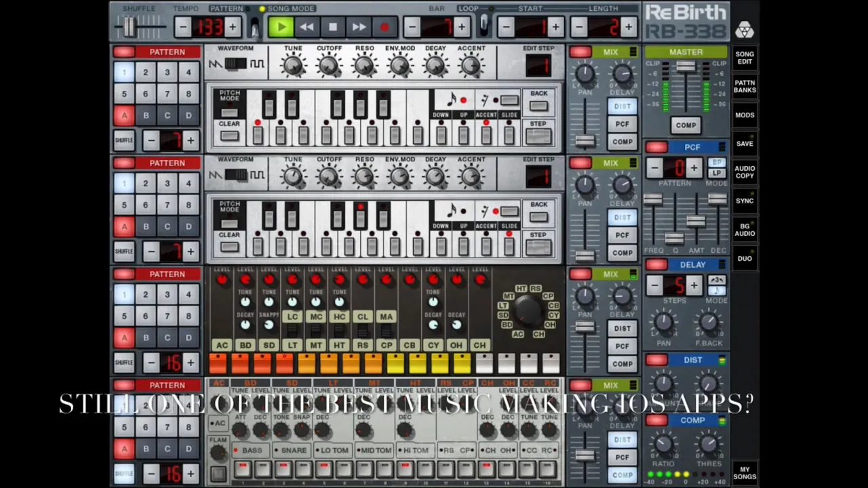Toggle the second synth's red Pattern enable button
868x488 pixels.
tap(124, 163)
